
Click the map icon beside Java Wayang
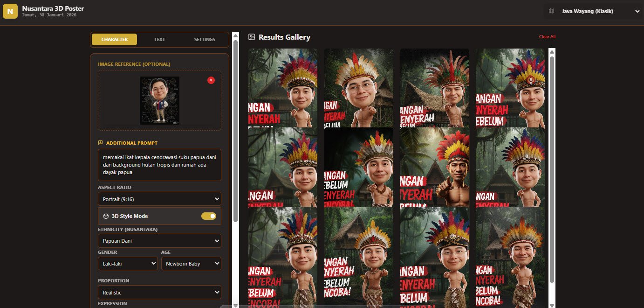tap(552, 11)
